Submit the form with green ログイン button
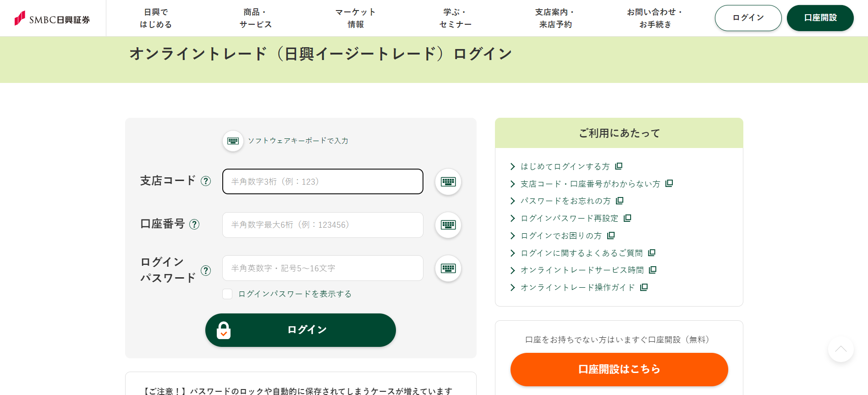The width and height of the screenshot is (868, 395). pos(301,330)
